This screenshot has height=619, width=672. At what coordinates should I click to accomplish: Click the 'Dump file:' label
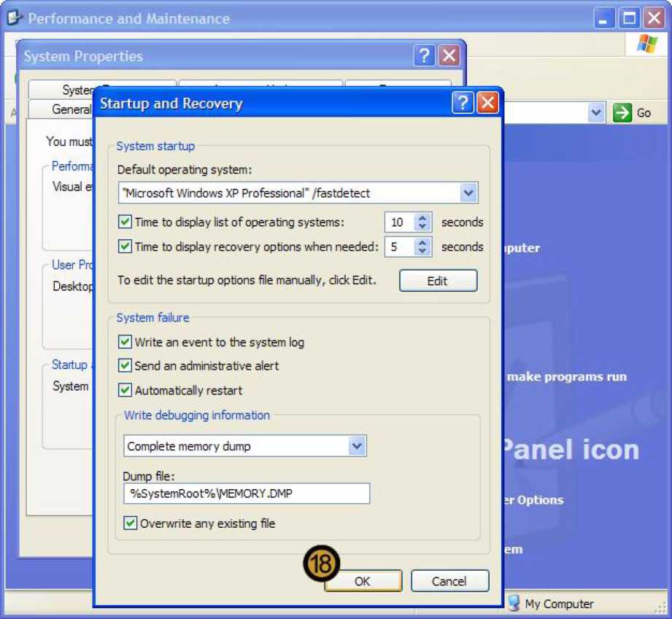(x=148, y=476)
